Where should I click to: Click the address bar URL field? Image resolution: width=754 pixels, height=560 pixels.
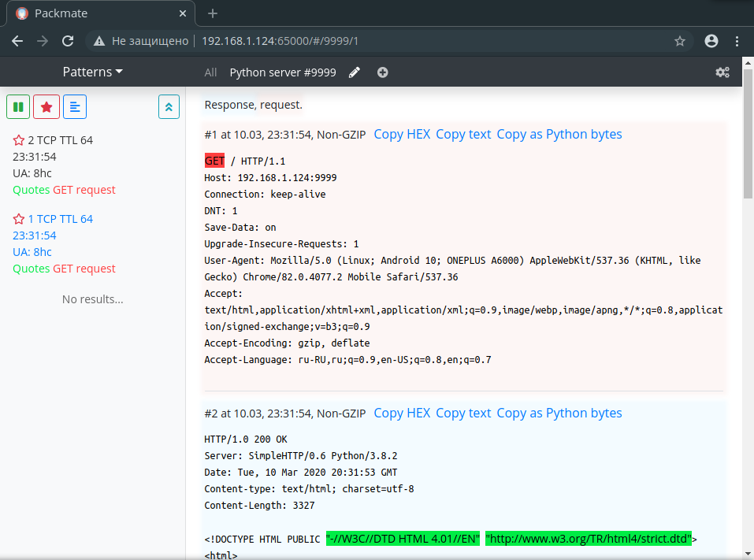tap(394, 41)
